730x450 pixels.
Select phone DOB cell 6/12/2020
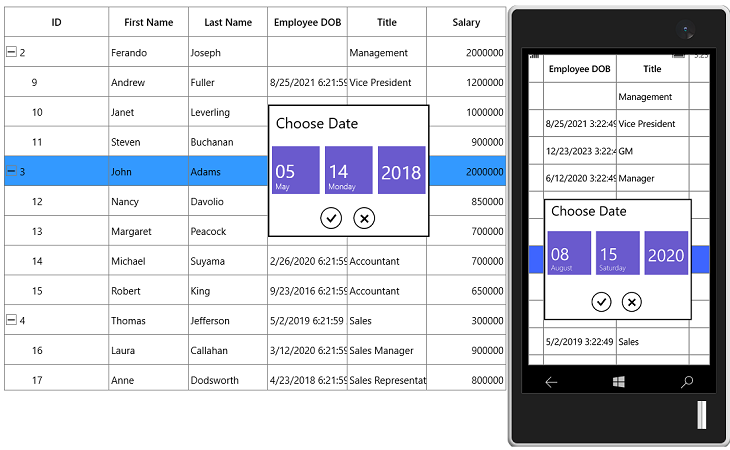click(580, 178)
